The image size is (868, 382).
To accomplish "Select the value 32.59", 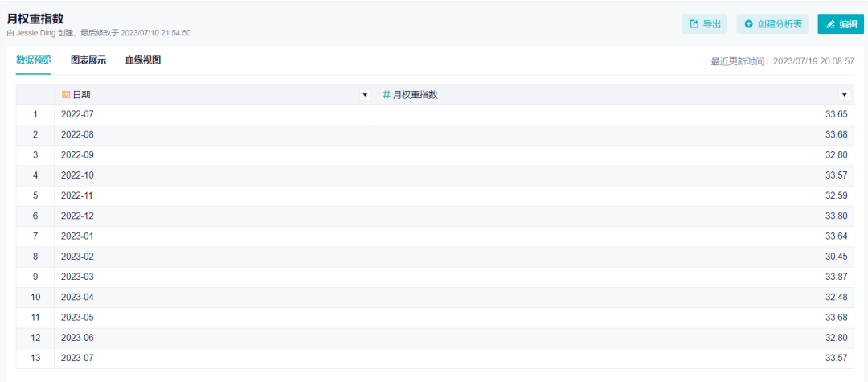I will tap(836, 196).
